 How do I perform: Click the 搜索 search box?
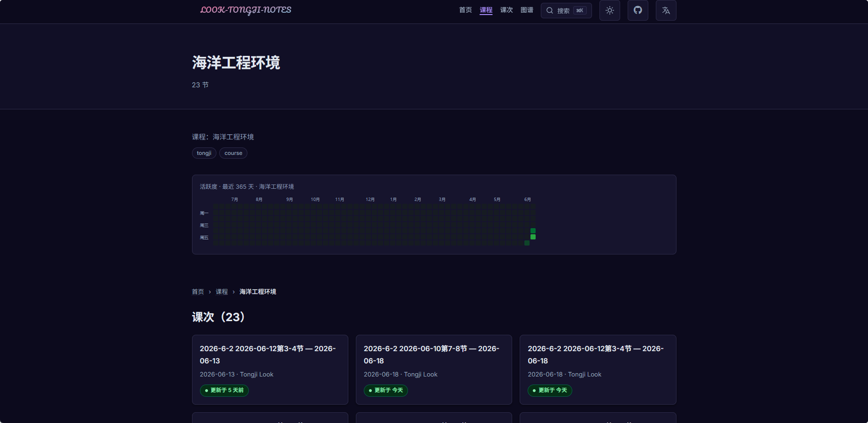click(566, 10)
